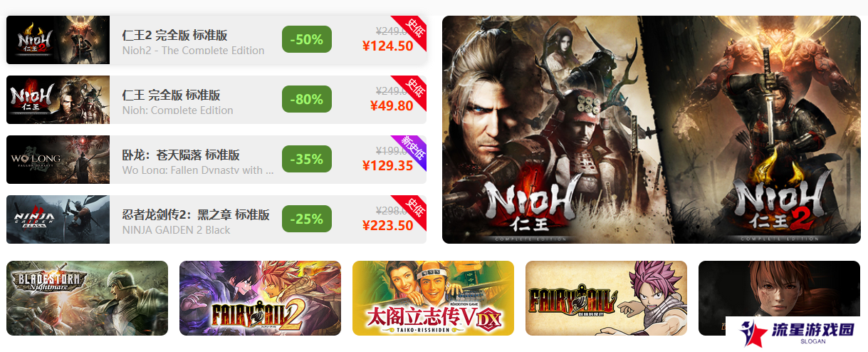Open the 卧龙：苍天陨落 标准版 title link
868x352 pixels.
click(x=181, y=155)
